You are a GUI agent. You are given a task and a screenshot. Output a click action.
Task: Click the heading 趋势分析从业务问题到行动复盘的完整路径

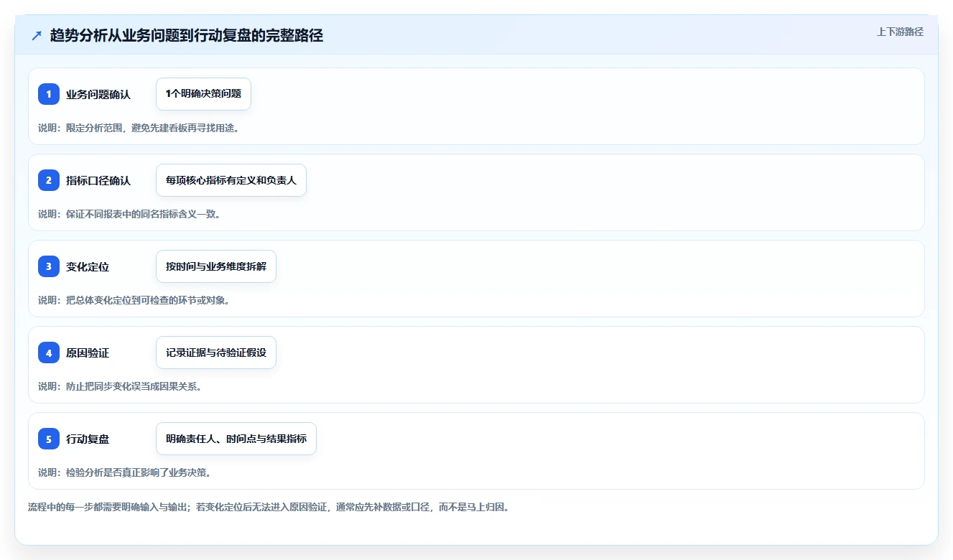[187, 36]
